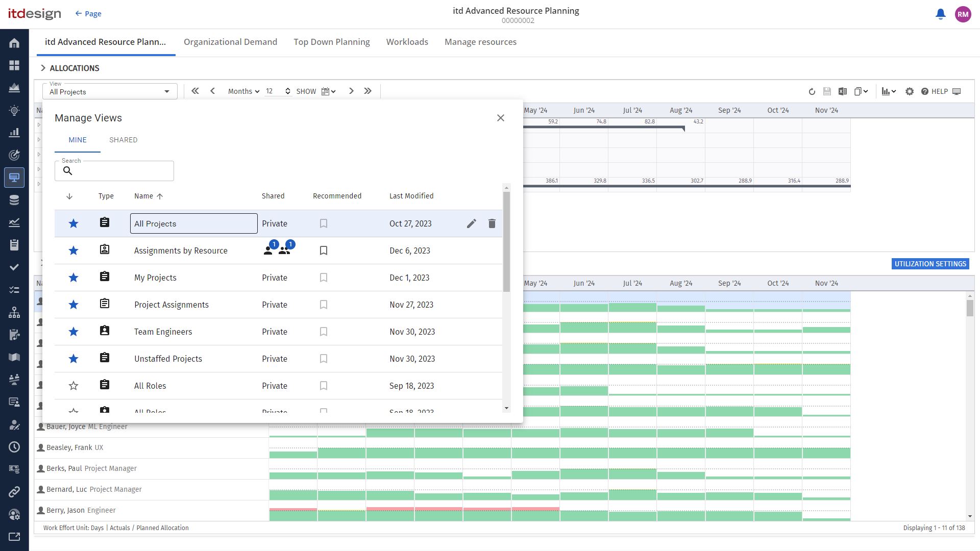Click the Manage Views list scrollbar
This screenshot has width=980, height=551.
coord(506,241)
